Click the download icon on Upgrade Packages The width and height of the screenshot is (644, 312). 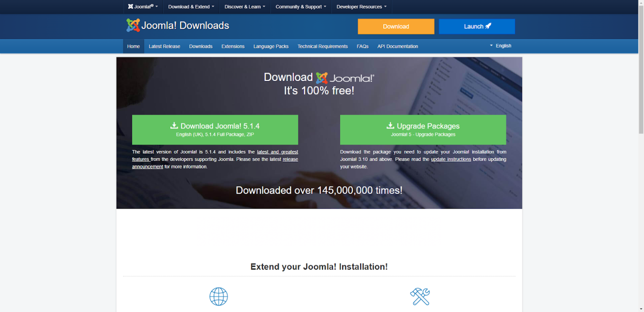(390, 126)
